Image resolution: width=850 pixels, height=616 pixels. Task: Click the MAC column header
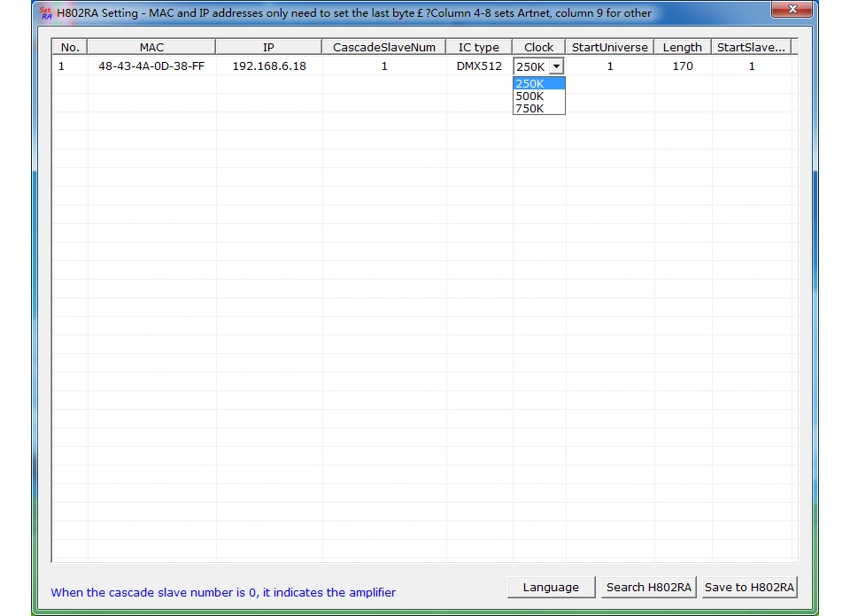tap(151, 47)
